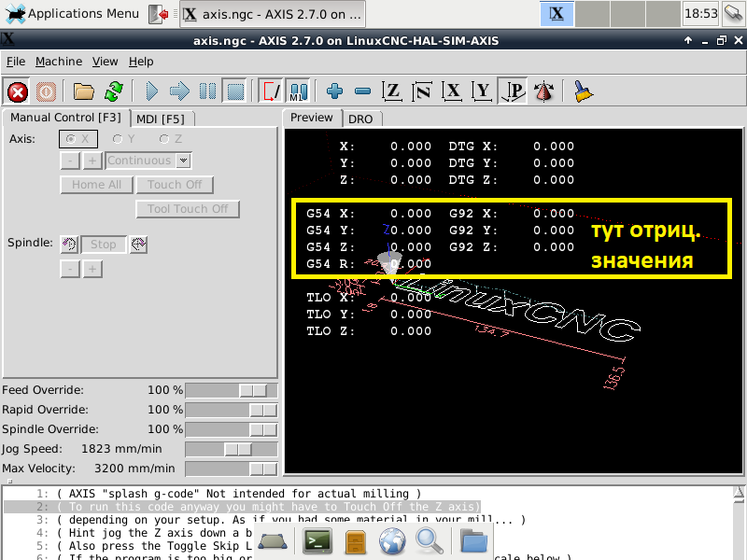Switch to rotated Z view
The height and width of the screenshot is (560, 747).
422,91
